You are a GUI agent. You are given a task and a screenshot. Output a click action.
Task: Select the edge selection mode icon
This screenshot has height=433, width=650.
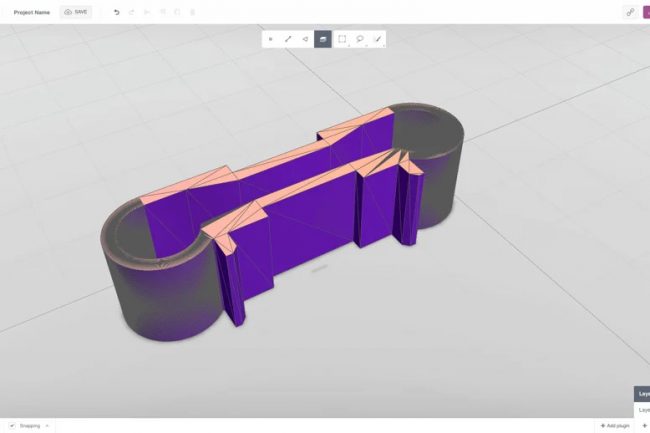click(288, 39)
